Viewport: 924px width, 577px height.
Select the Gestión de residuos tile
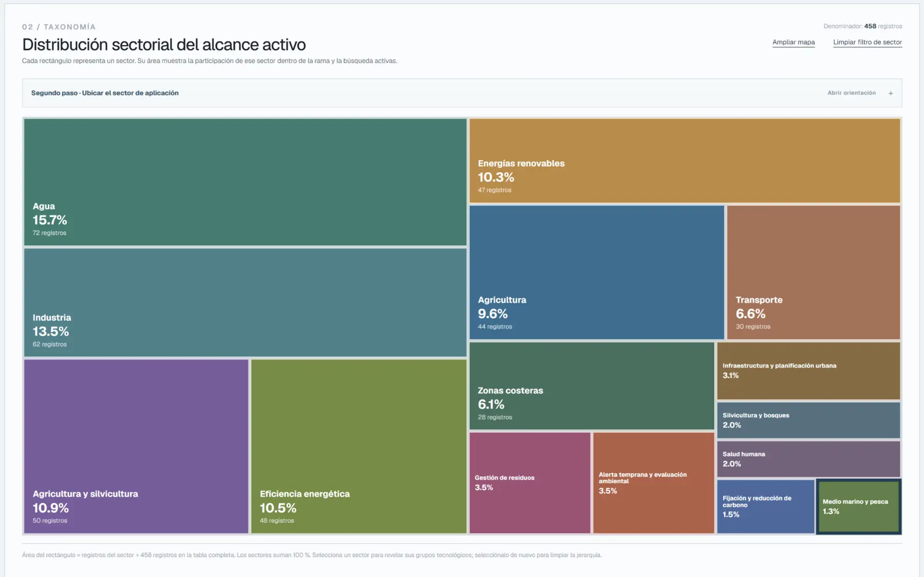pyautogui.click(x=530, y=483)
